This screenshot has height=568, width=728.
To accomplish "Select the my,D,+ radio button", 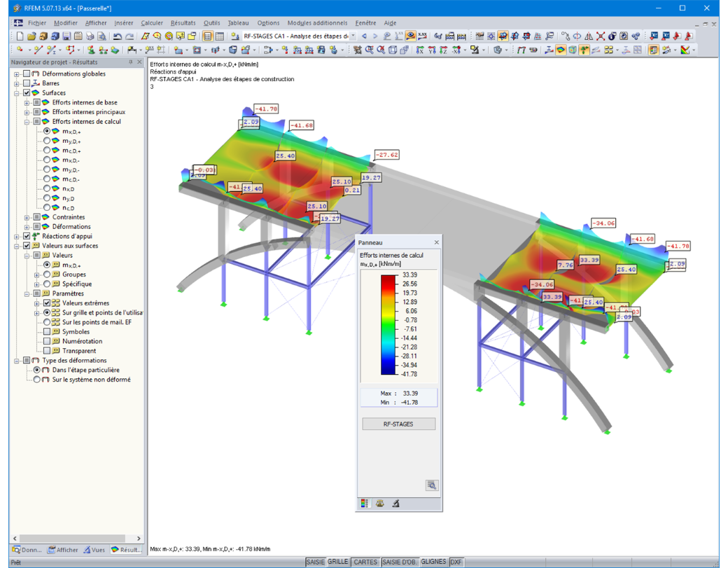I will pyautogui.click(x=47, y=141).
